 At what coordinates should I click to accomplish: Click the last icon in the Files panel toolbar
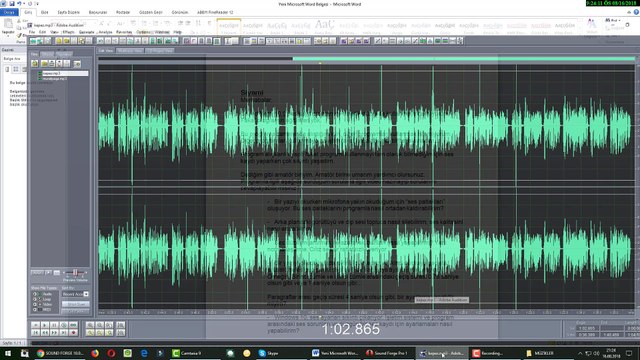click(x=77, y=64)
